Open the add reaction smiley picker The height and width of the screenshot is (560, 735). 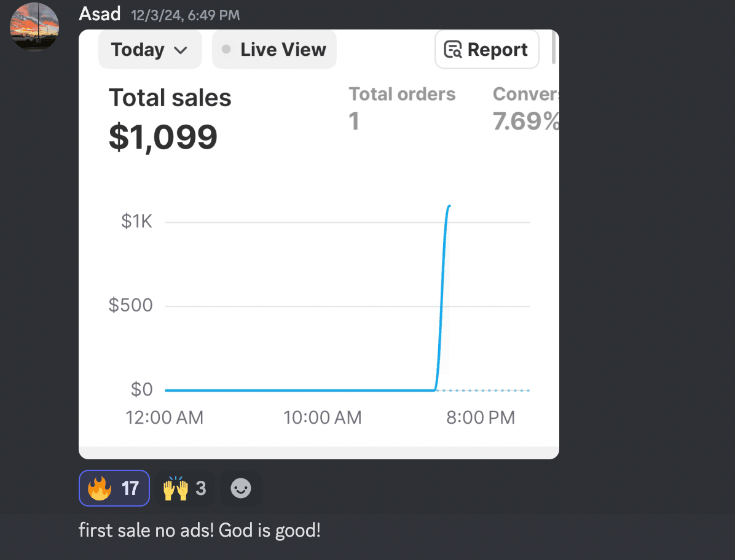point(240,488)
